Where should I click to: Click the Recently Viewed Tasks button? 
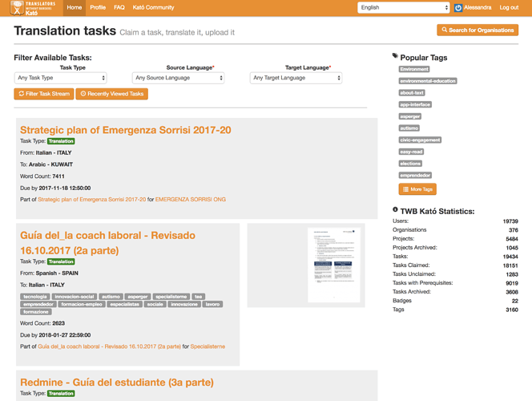111,94
